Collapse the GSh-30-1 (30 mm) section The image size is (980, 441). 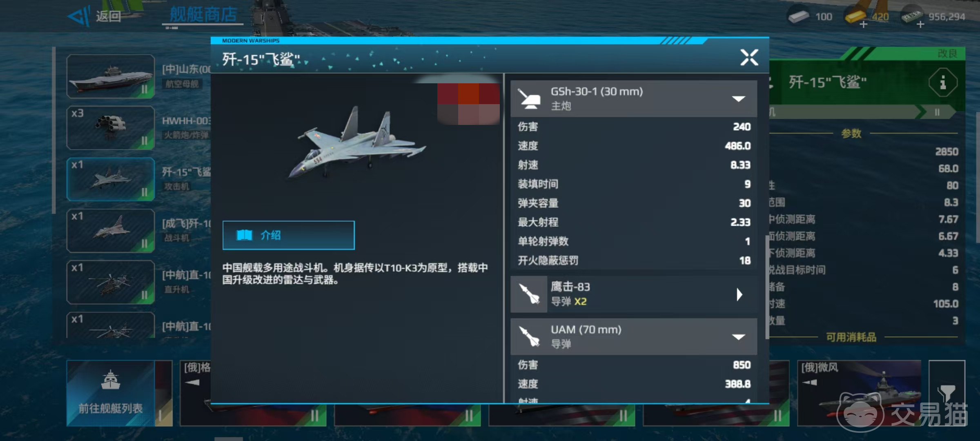click(738, 99)
